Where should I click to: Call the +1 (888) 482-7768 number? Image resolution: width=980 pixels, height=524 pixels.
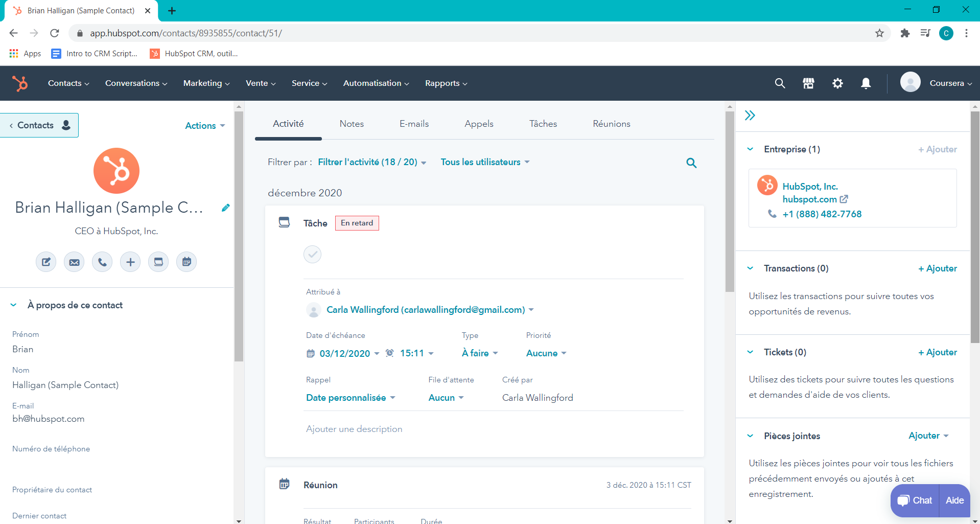click(x=822, y=214)
